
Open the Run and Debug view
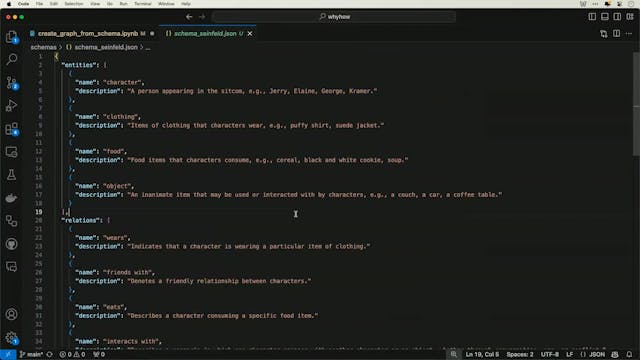(x=11, y=106)
